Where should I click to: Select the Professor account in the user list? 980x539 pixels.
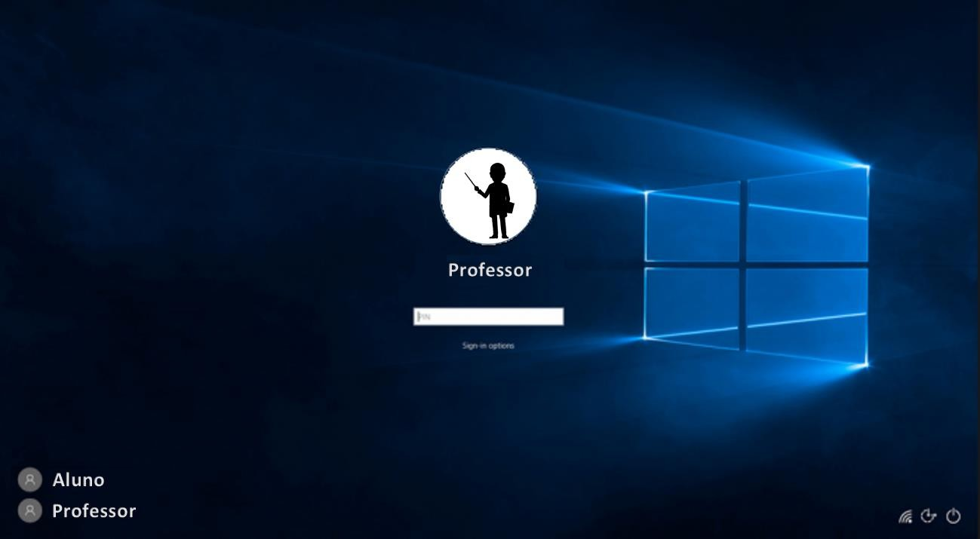click(x=77, y=511)
